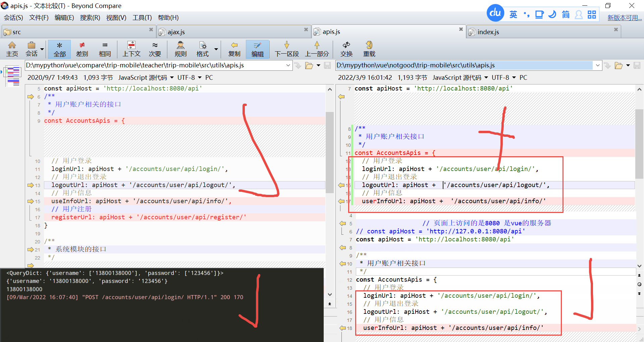
Task: Toggle the 编辑 edit mode button
Action: (257, 49)
